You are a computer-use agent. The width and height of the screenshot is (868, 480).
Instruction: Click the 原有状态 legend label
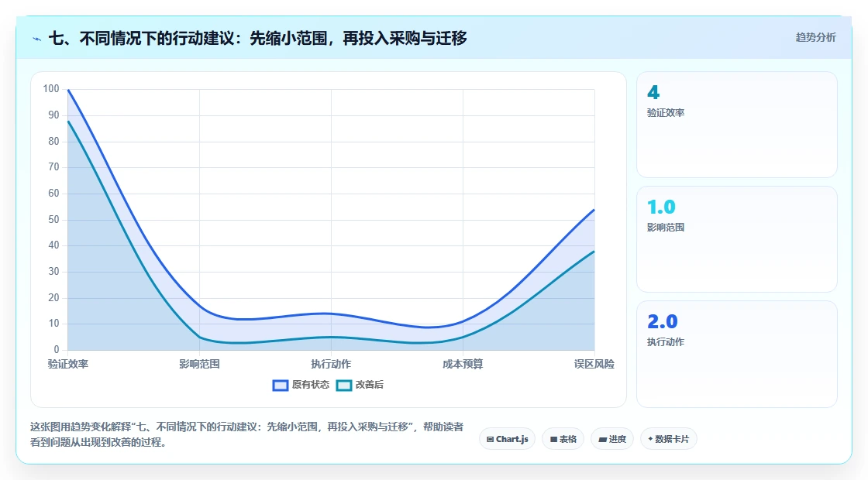click(x=311, y=385)
